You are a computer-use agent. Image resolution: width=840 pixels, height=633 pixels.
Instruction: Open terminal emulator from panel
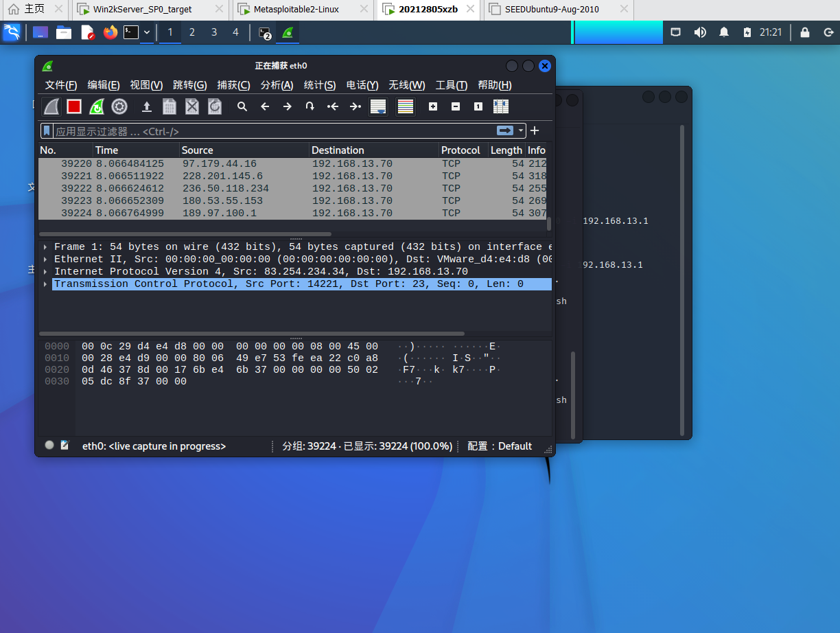pyautogui.click(x=131, y=32)
